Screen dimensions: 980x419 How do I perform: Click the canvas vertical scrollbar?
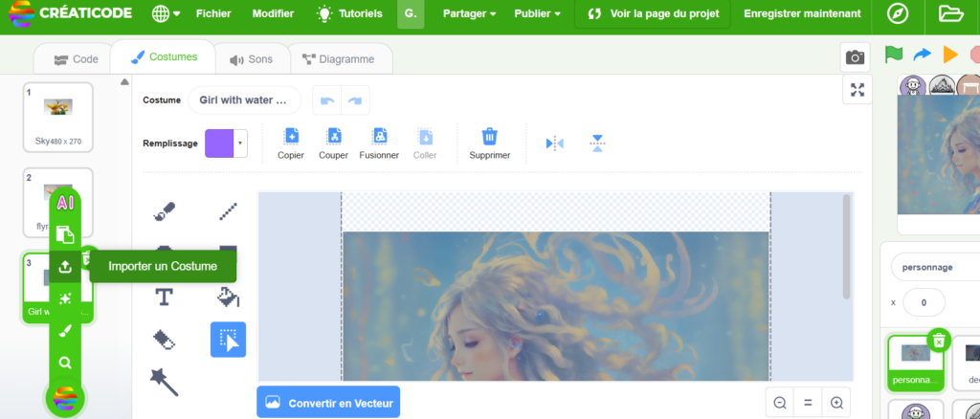point(847,247)
